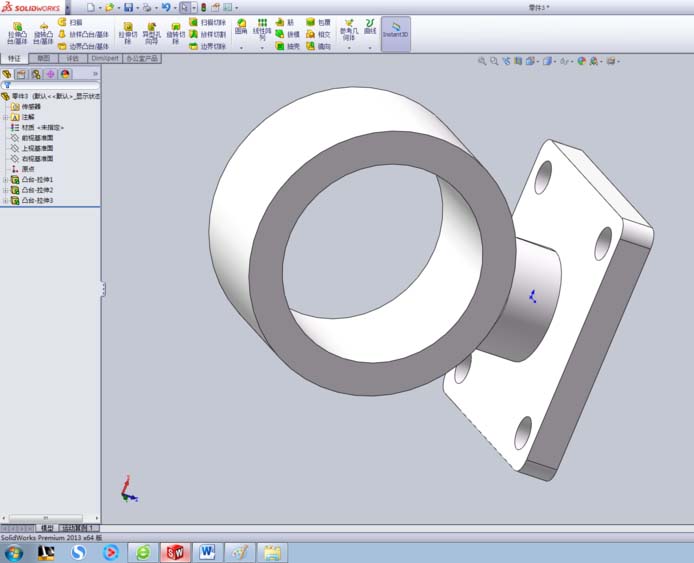This screenshot has height=563, width=694.
Task: Expand the Reference Geometry dropdown arrow
Action: point(349,47)
